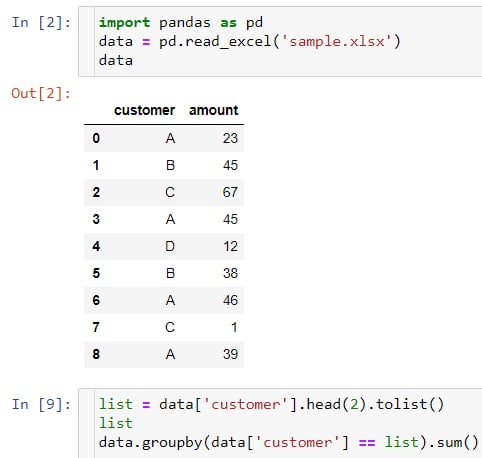This screenshot has height=458, width=482.
Task: Click customer value A in row 6
Action: (x=170, y=300)
